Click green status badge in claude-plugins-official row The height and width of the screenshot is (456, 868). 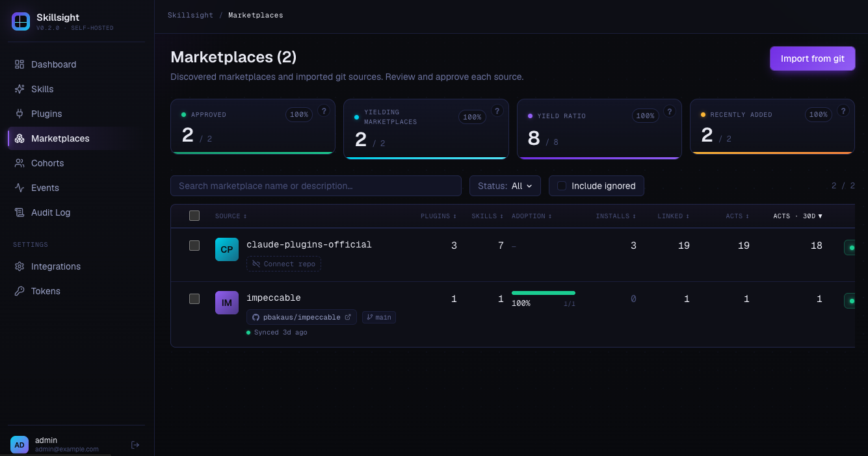pos(850,247)
